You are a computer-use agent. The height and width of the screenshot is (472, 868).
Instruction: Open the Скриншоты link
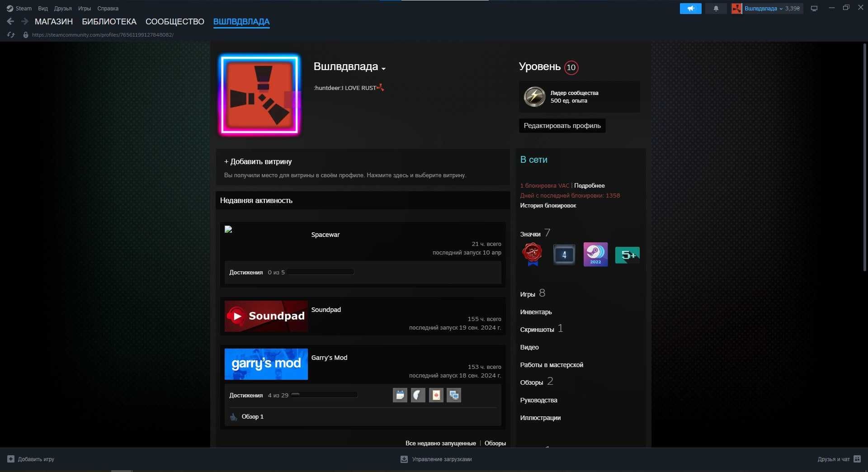coord(537,330)
